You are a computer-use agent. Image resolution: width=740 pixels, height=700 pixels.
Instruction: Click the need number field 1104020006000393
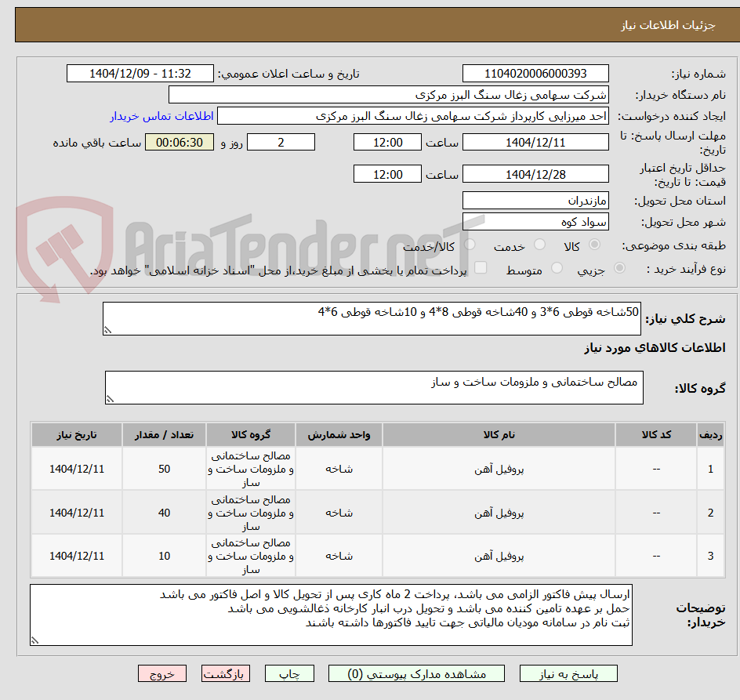[535, 74]
